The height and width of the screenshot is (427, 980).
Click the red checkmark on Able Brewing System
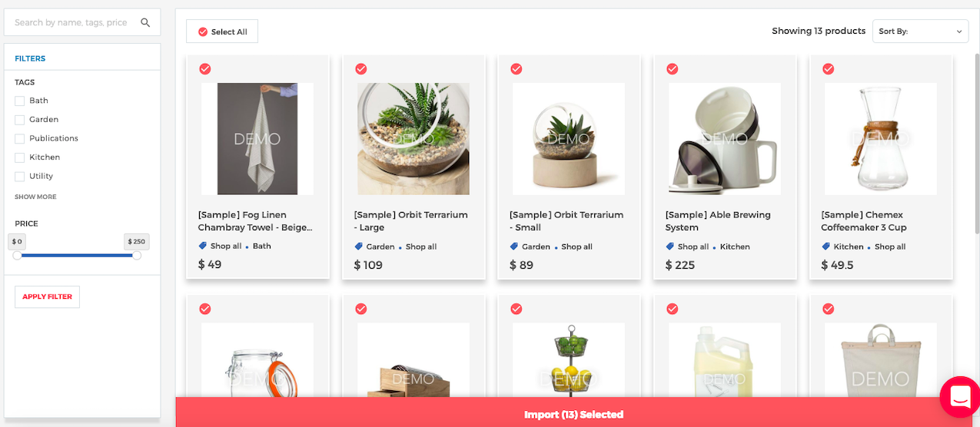coord(673,69)
